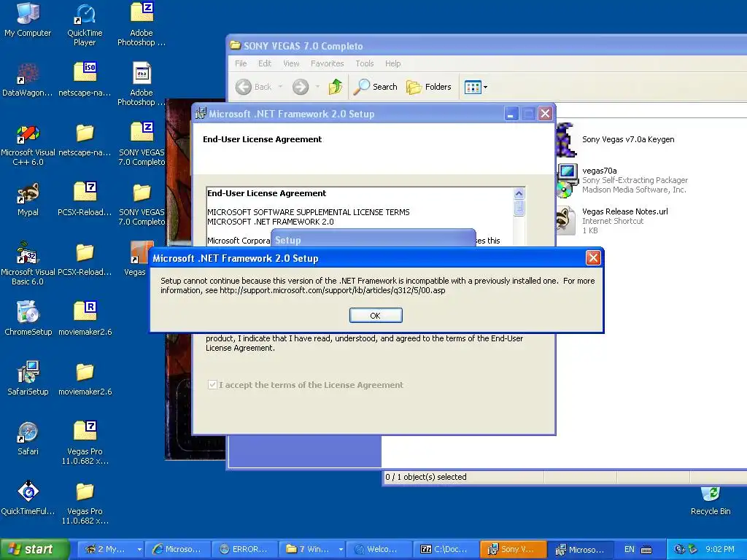Click OK in the .NET Framework error dialog
This screenshot has width=747, height=560.
point(376,315)
